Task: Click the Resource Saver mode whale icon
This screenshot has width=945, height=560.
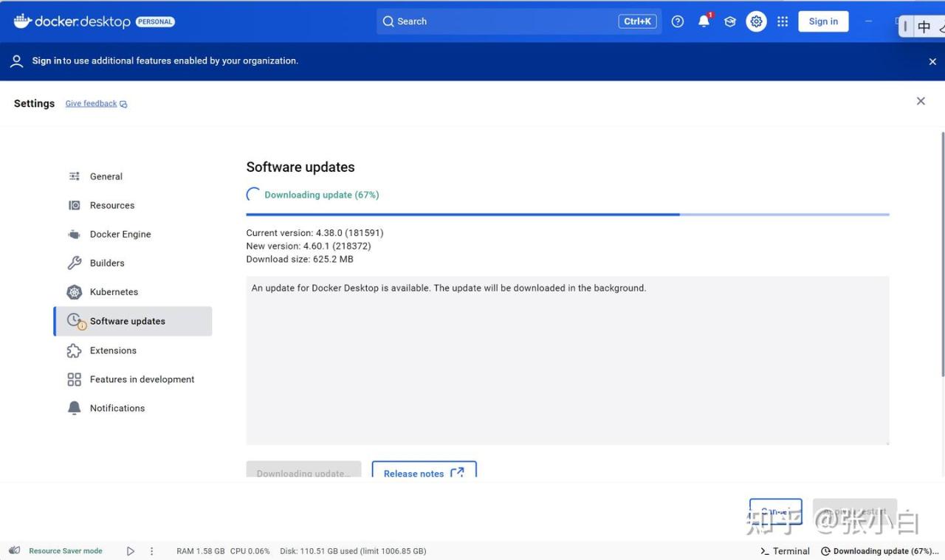Action: [x=15, y=550]
